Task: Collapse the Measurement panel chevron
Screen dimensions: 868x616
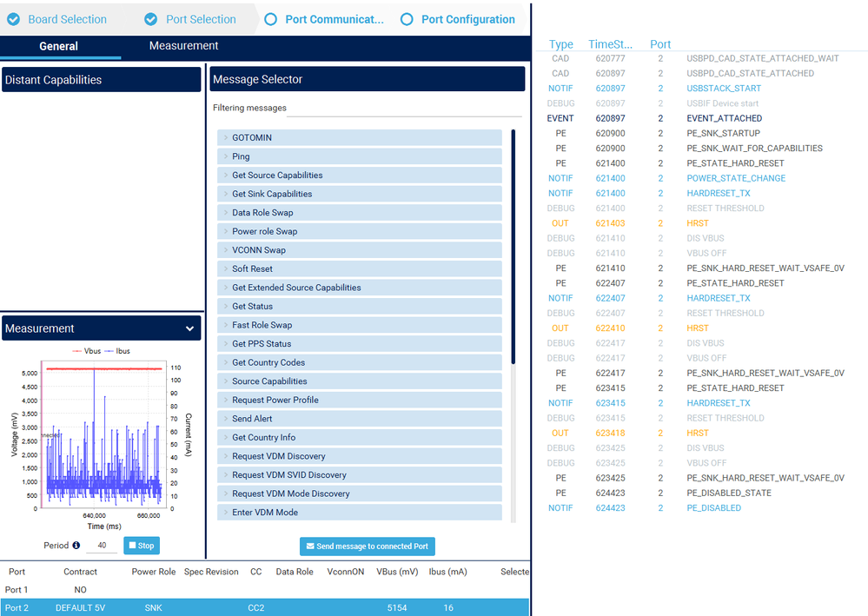Action: tap(190, 328)
